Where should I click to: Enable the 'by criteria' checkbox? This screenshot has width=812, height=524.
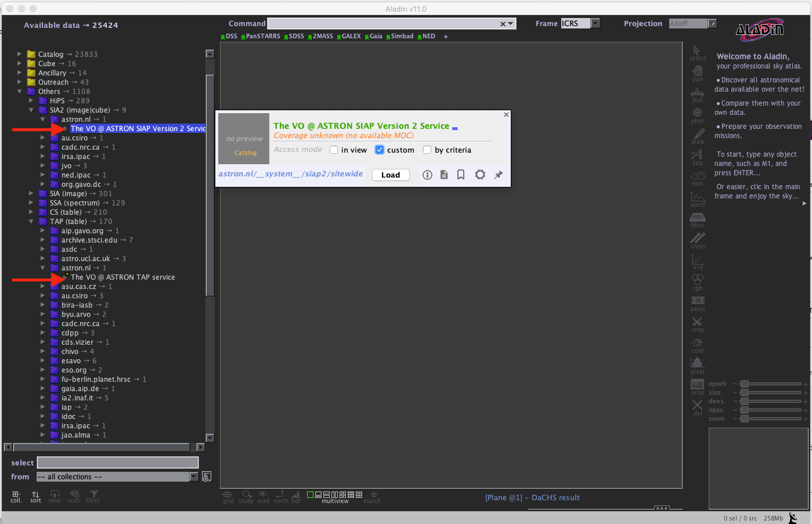click(x=427, y=150)
